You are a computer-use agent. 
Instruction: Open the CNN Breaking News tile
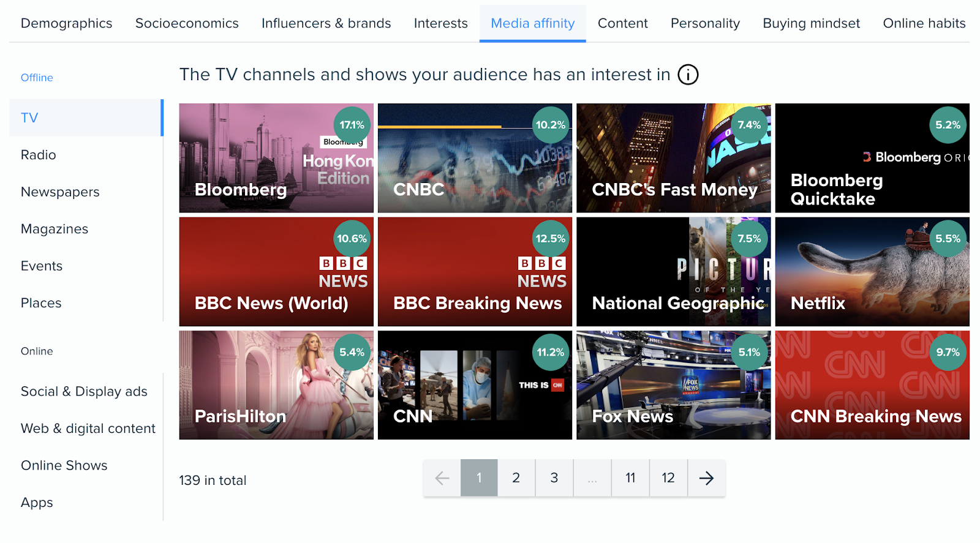pyautogui.click(x=872, y=385)
